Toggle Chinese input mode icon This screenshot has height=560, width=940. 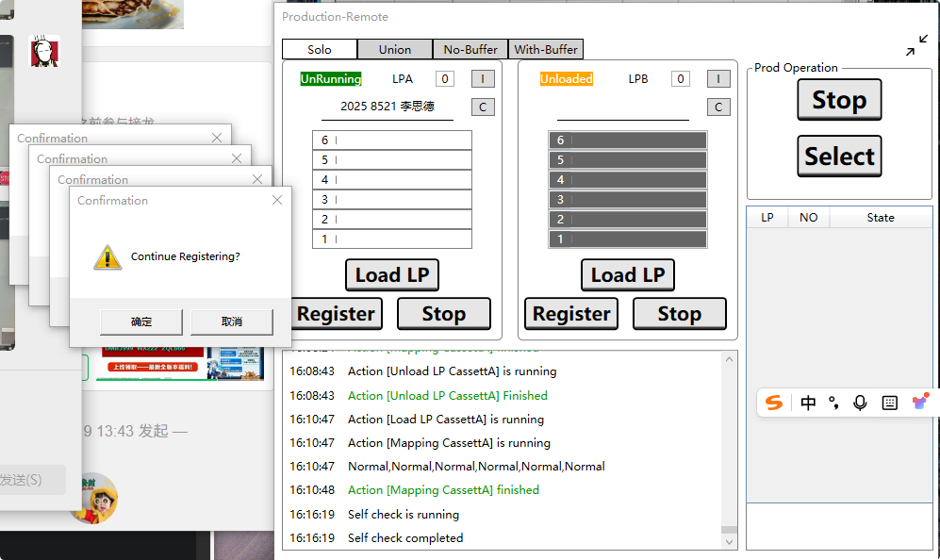tap(808, 403)
